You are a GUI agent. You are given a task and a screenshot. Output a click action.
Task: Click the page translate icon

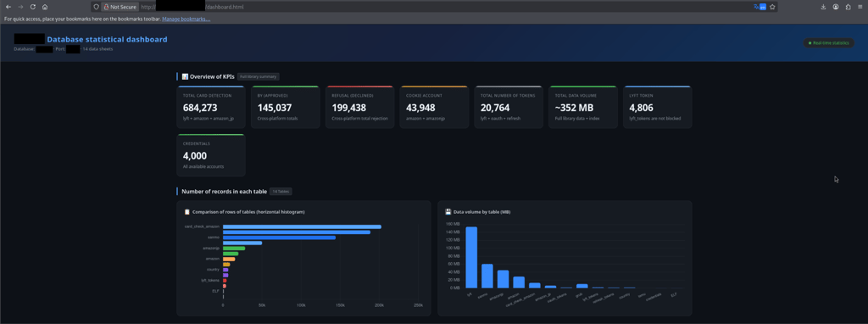tap(759, 7)
